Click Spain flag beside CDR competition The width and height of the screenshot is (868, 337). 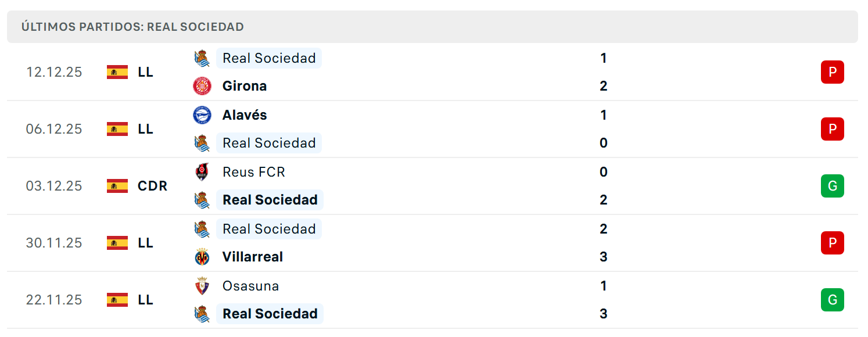click(x=117, y=186)
